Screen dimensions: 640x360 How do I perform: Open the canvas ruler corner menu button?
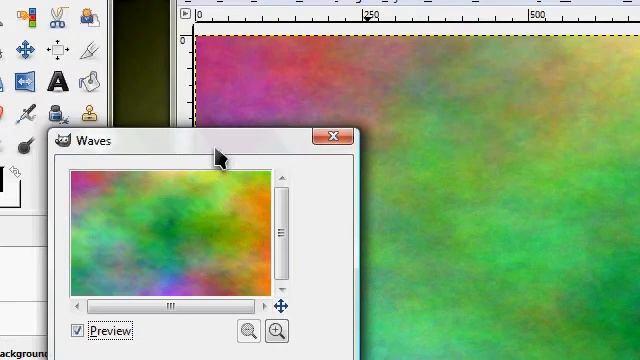(x=185, y=13)
